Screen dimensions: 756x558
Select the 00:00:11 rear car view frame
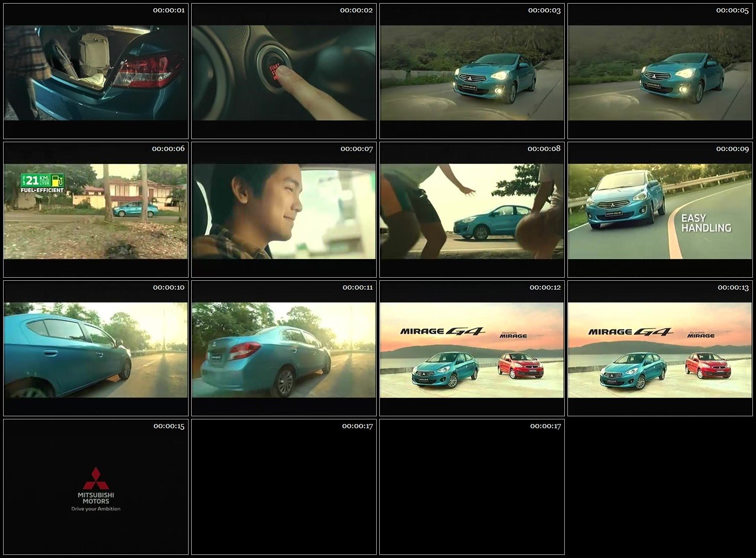tap(284, 348)
